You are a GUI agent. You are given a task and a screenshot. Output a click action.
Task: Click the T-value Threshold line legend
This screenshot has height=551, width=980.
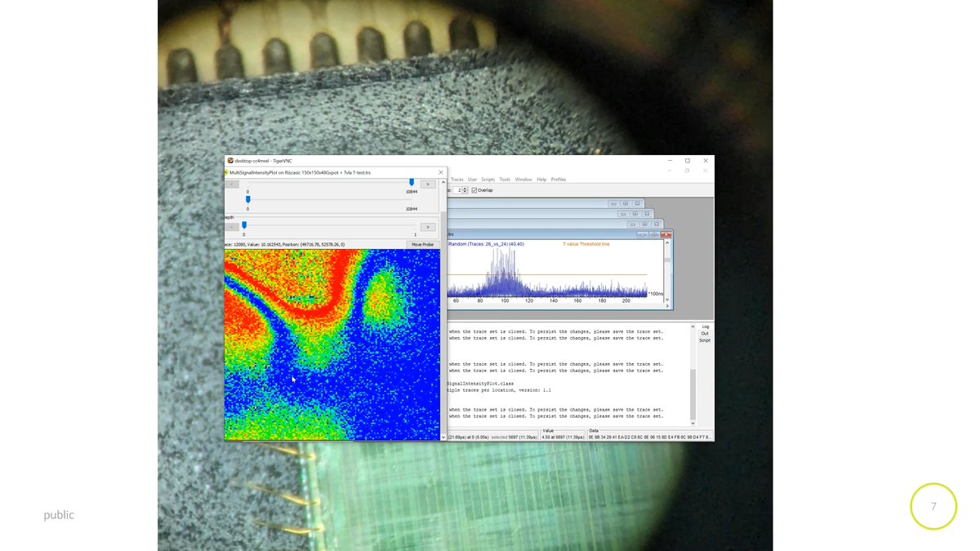(x=586, y=244)
